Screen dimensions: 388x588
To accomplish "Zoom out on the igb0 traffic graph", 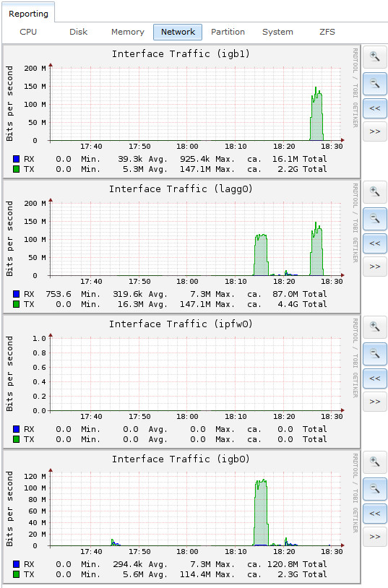I will pyautogui.click(x=374, y=488).
